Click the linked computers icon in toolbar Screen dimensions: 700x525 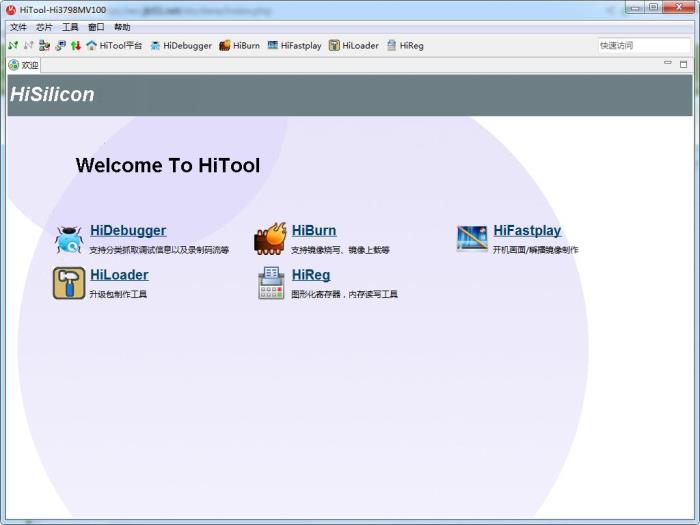60,45
